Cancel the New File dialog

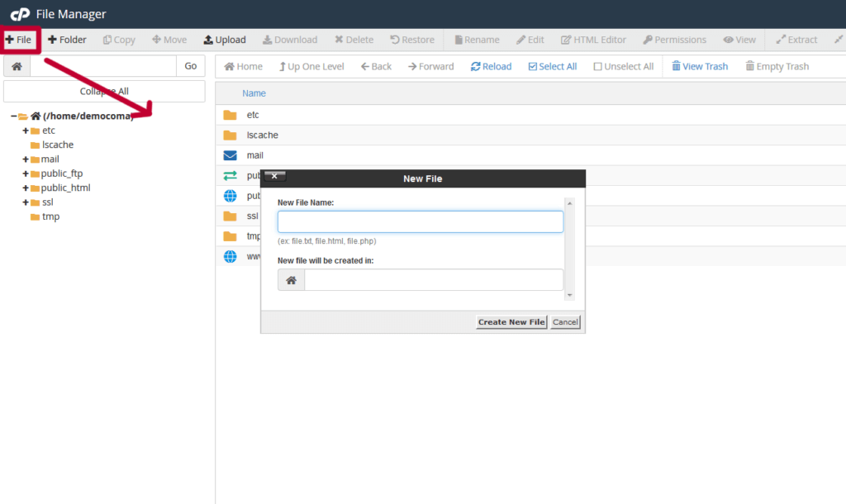point(565,321)
